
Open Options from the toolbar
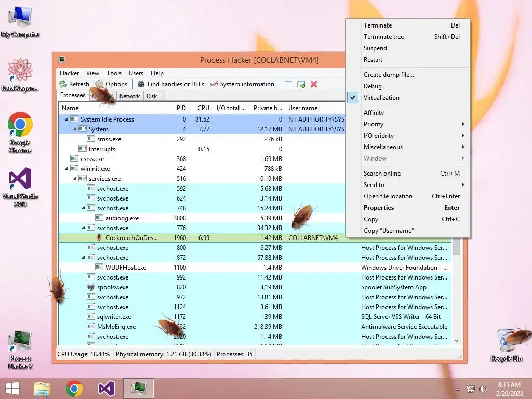pos(111,84)
